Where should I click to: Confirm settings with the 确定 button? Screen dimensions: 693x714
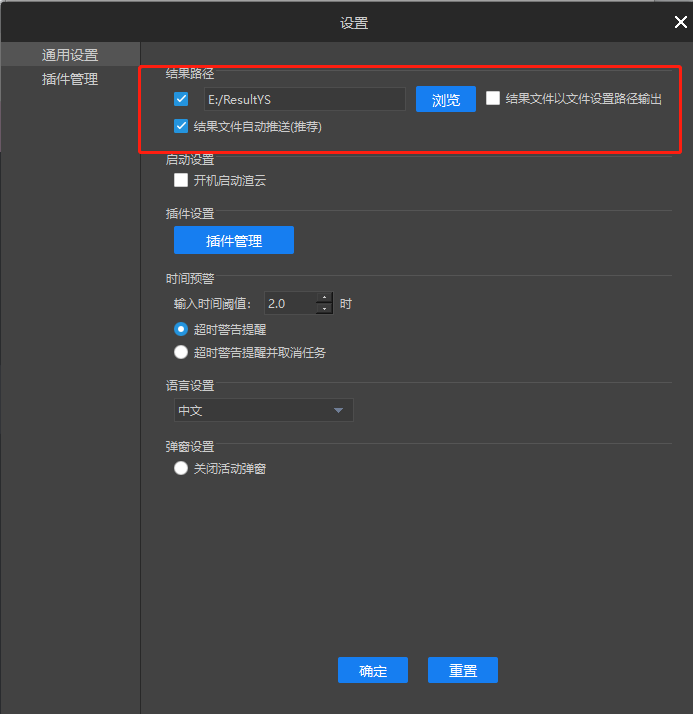coord(373,671)
